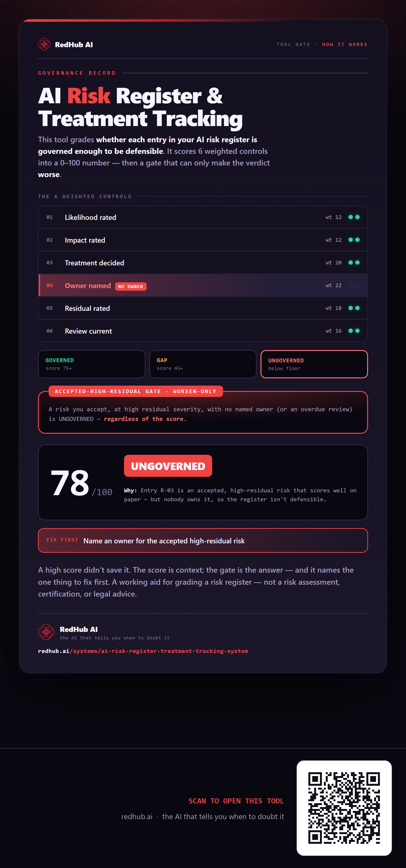The width and height of the screenshot is (406, 868).
Task: Select the TOOL GATE nav item
Action: pyautogui.click(x=293, y=45)
